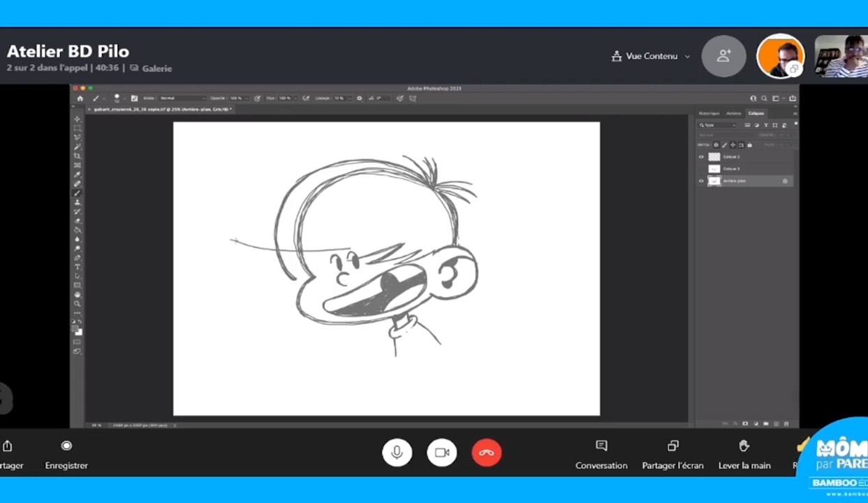
Task: Toggle airbrush build-up icon
Action: tap(307, 99)
